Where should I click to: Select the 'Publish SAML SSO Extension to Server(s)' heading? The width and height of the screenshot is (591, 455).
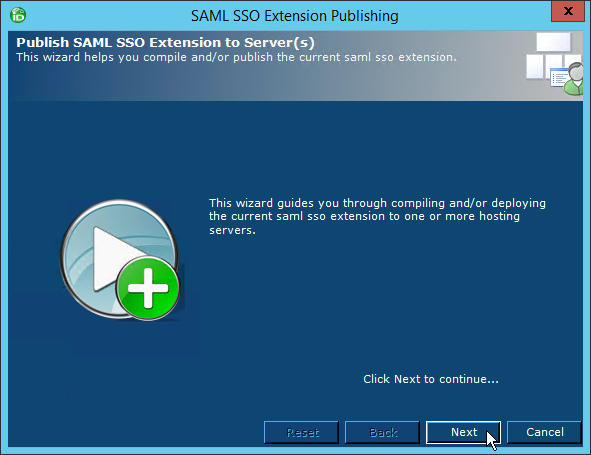click(x=165, y=42)
